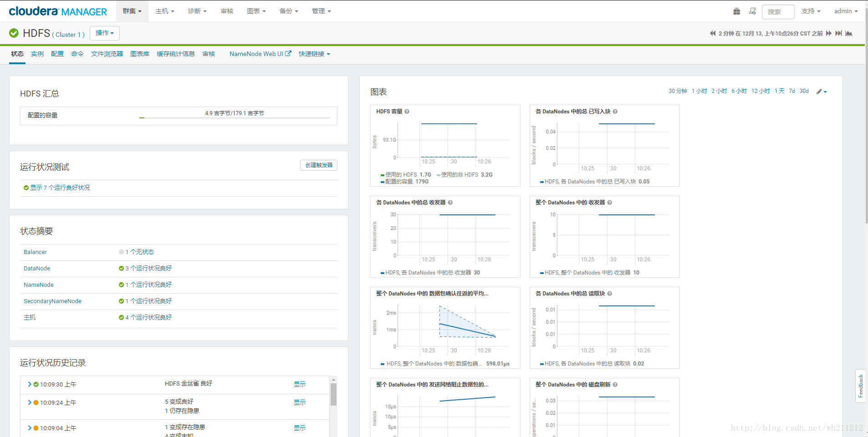The width and height of the screenshot is (868, 437).
Task: Click 显示 7 个运行良好状况 link
Action: [60, 188]
